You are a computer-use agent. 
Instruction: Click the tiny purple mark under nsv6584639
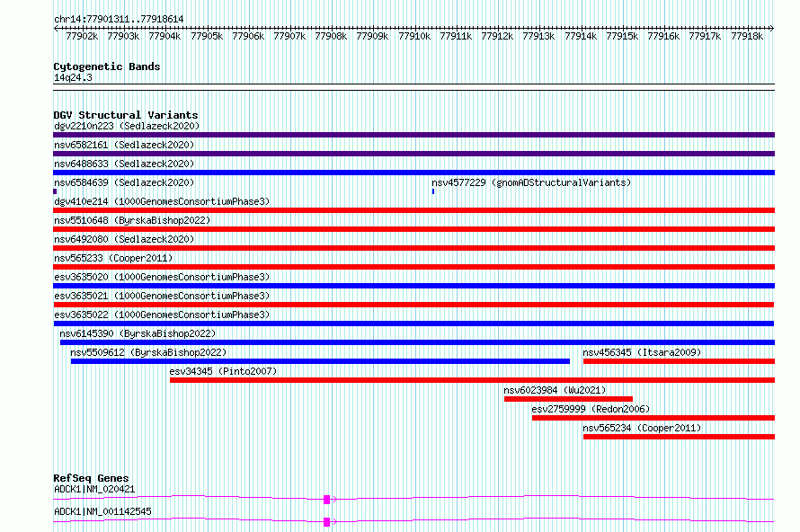pos(55,191)
